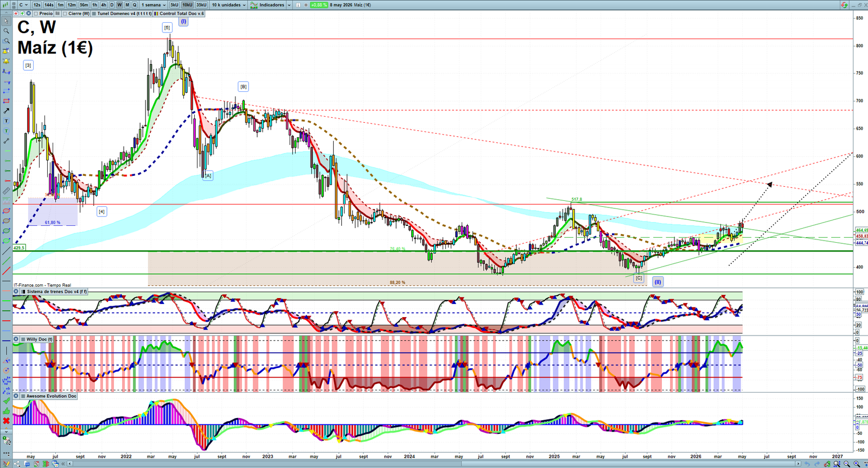The image size is (868, 468).
Task: Click the candlestick chart style icon
Action: pyautogui.click(x=7, y=5)
